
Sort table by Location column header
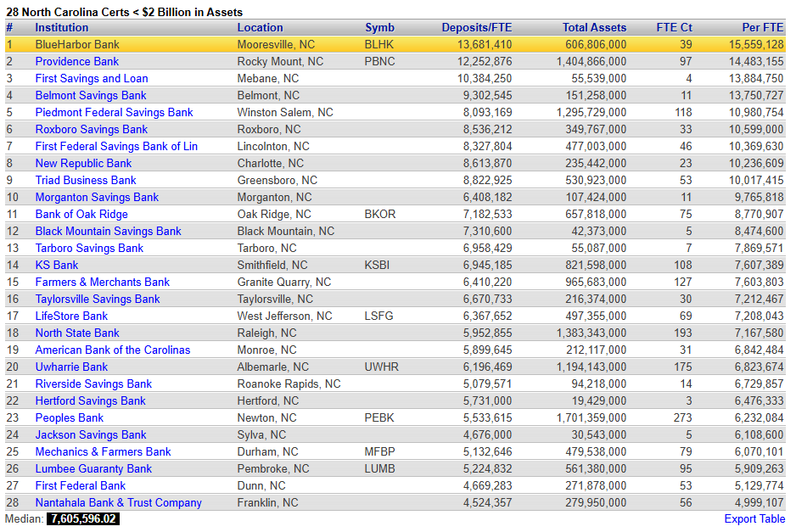(260, 27)
